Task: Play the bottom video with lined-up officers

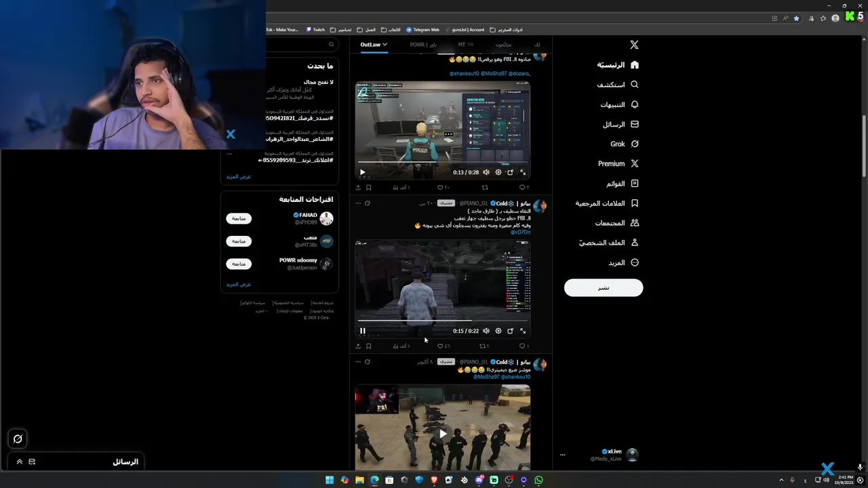Action: [x=443, y=434]
